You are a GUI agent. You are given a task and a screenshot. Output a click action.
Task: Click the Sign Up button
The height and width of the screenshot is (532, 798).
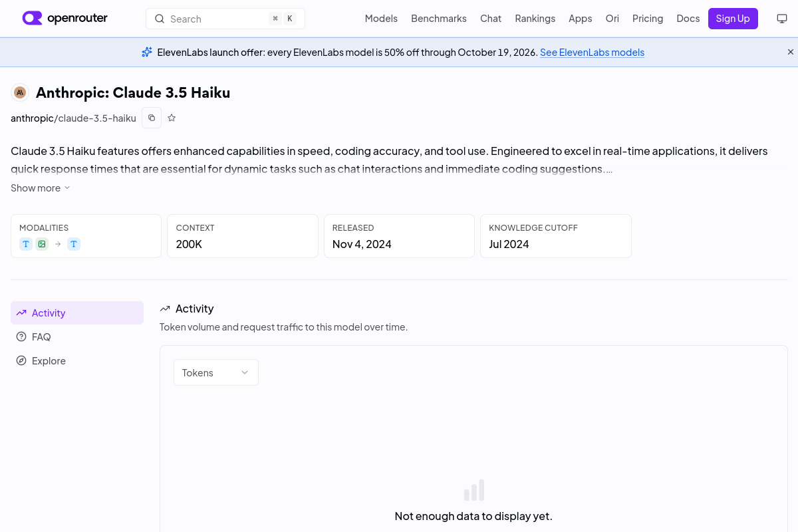(x=733, y=19)
